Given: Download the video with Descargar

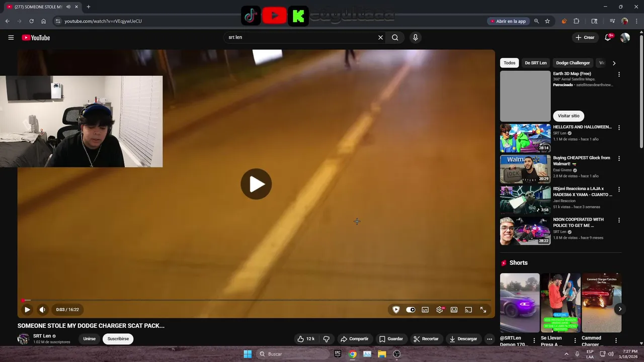Looking at the screenshot, I should (x=463, y=339).
